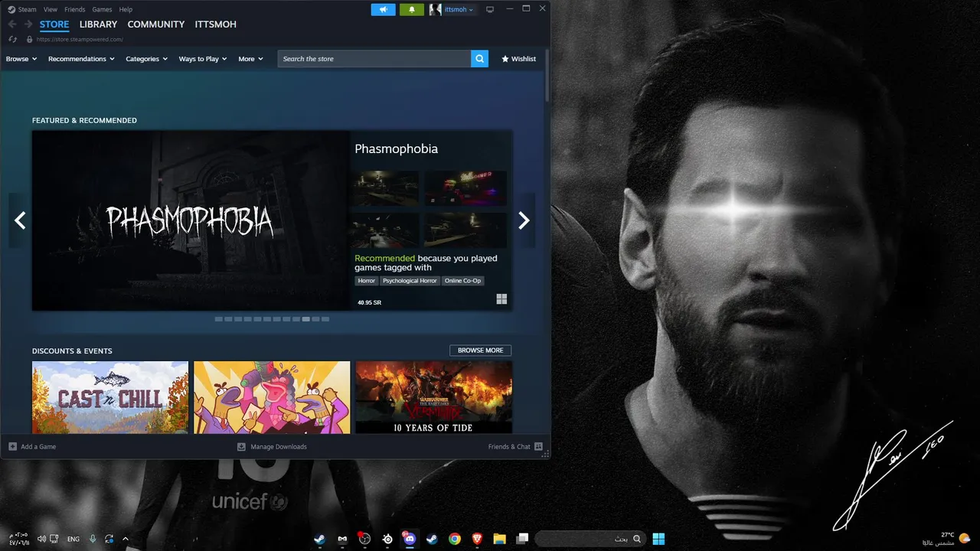
Task: Launch Brave browser from the taskbar
Action: click(x=477, y=539)
